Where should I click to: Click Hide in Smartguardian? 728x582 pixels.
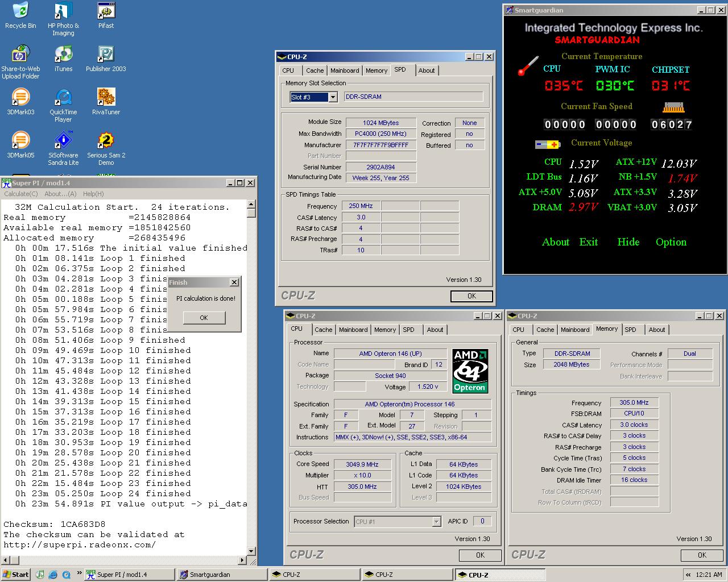(x=628, y=242)
